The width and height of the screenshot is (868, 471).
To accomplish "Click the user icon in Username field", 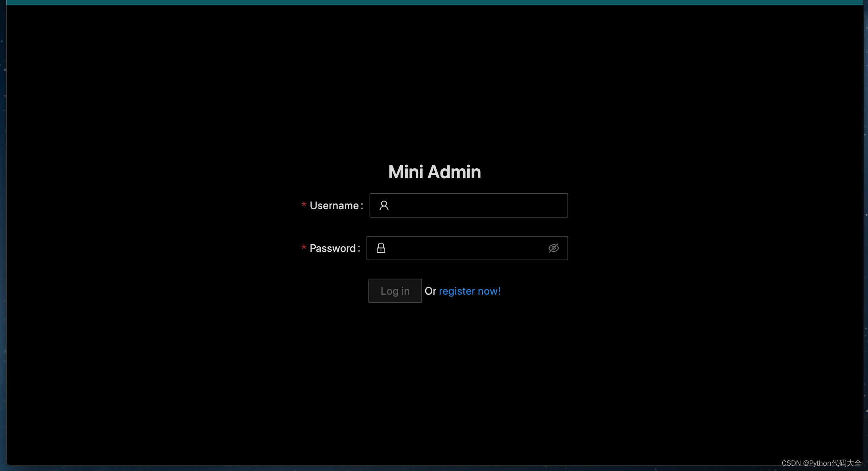I will pos(384,205).
